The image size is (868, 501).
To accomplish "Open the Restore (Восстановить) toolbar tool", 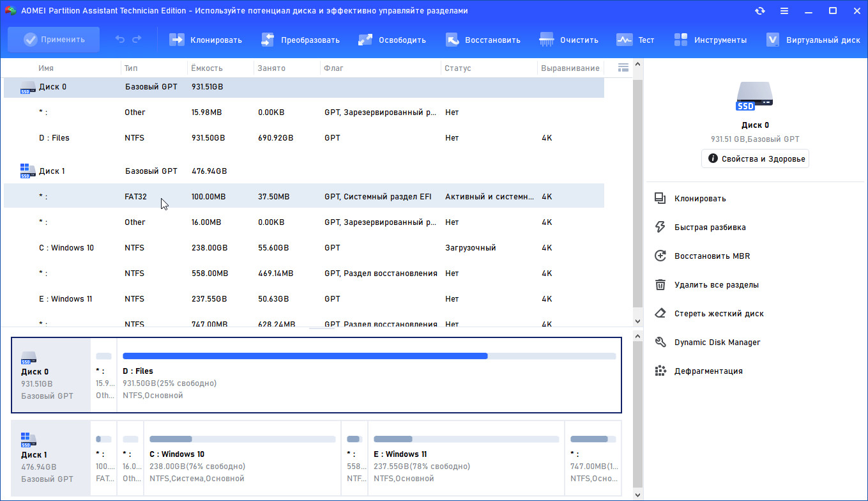I will pos(452,40).
